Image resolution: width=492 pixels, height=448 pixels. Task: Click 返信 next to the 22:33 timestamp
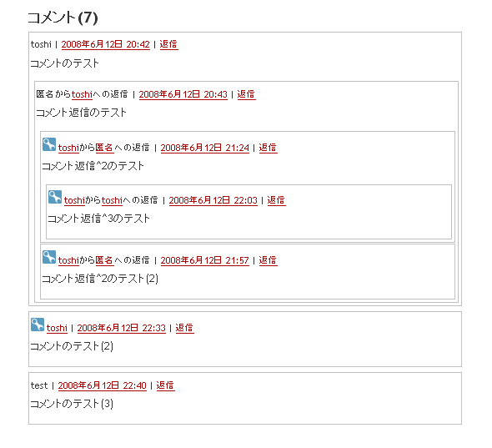[184, 328]
